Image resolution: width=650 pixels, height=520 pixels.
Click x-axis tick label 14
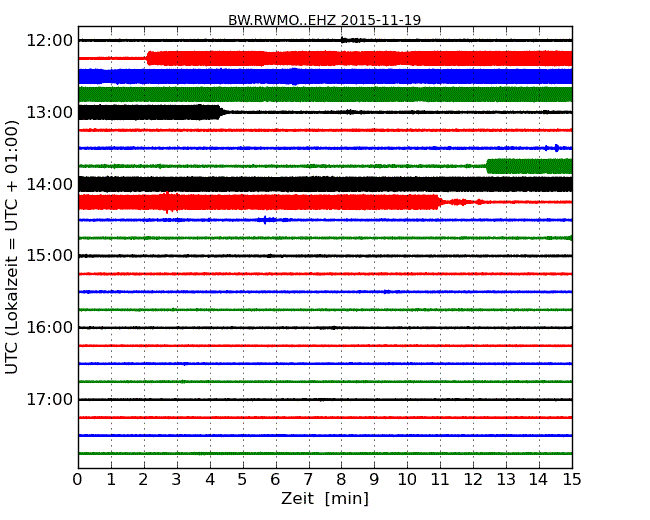539,479
